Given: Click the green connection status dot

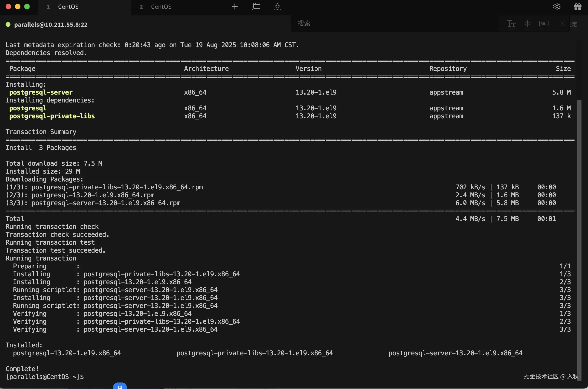Looking at the screenshot, I should [8, 24].
